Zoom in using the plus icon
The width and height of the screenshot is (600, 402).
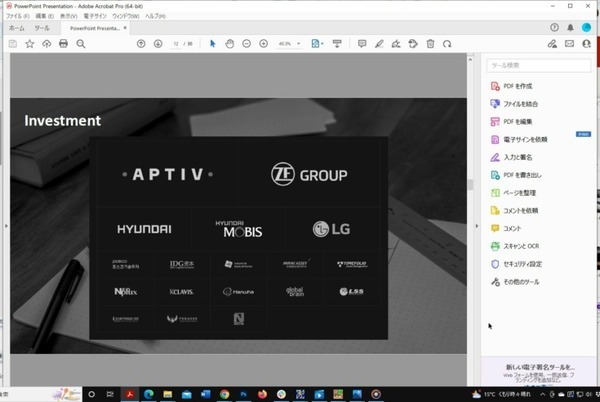(263, 44)
